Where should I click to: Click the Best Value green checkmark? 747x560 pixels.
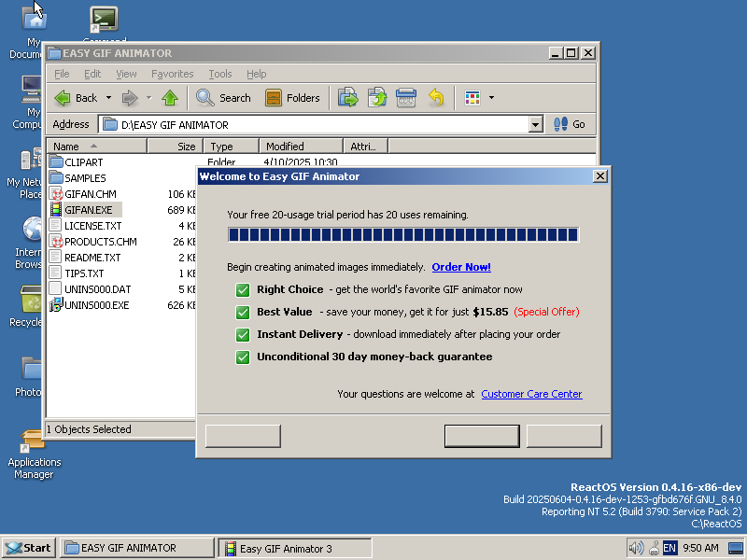pos(243,313)
